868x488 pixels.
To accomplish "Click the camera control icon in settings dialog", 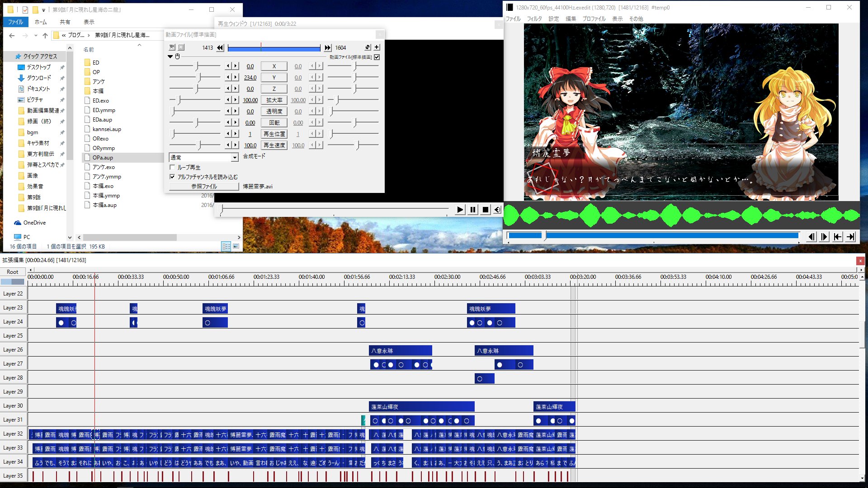I will point(172,47).
